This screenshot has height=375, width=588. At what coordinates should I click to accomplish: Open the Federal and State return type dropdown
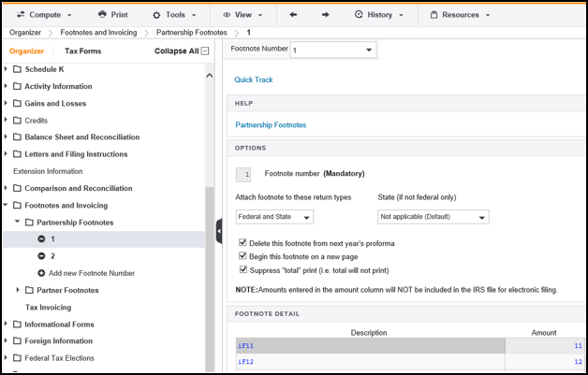tap(274, 217)
